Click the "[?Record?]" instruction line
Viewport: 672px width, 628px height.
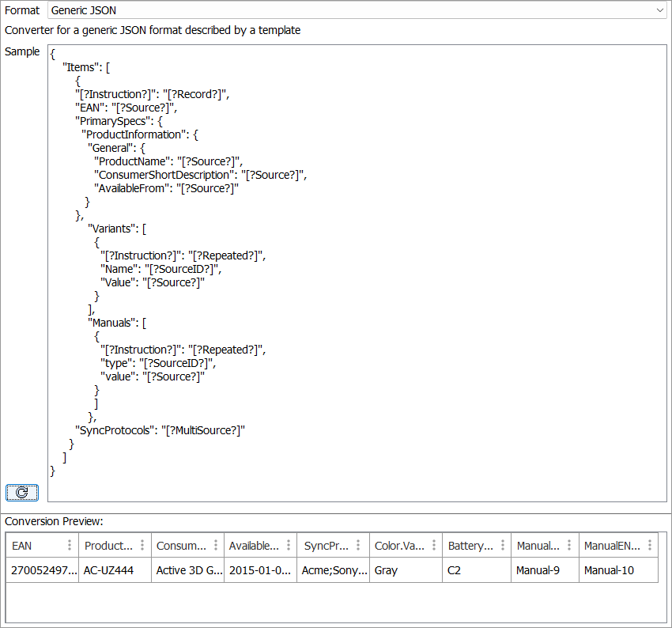(x=152, y=94)
